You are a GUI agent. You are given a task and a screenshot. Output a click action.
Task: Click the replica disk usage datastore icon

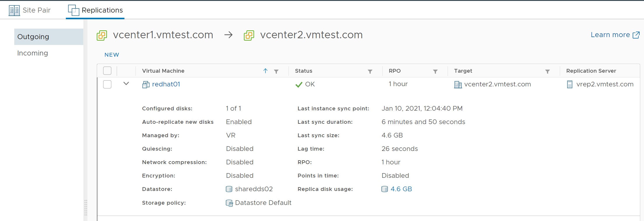pyautogui.click(x=385, y=189)
